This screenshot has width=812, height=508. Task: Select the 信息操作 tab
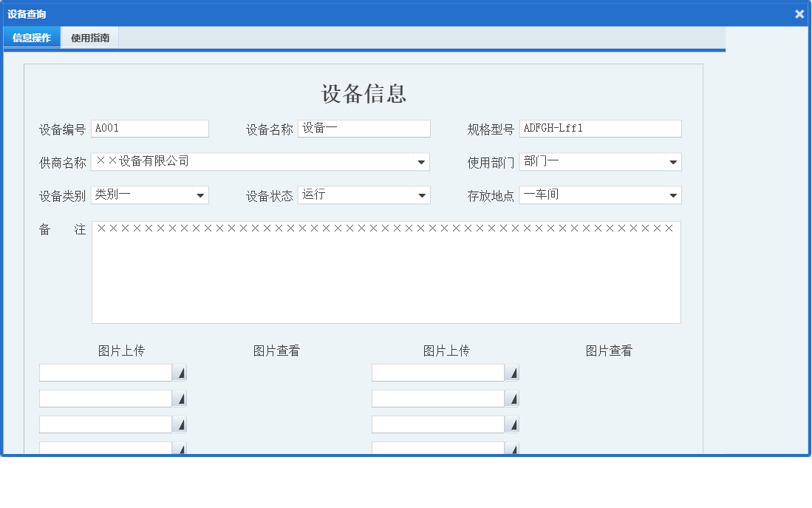[x=31, y=37]
